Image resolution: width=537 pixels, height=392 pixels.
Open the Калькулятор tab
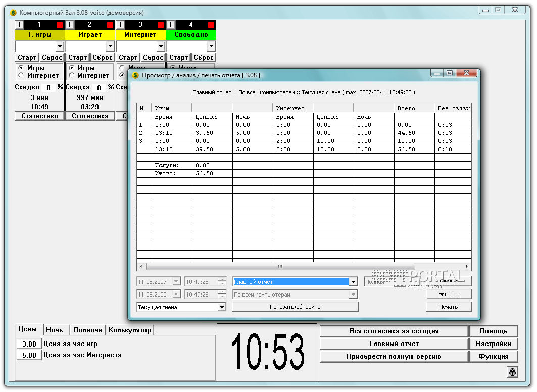click(x=129, y=330)
